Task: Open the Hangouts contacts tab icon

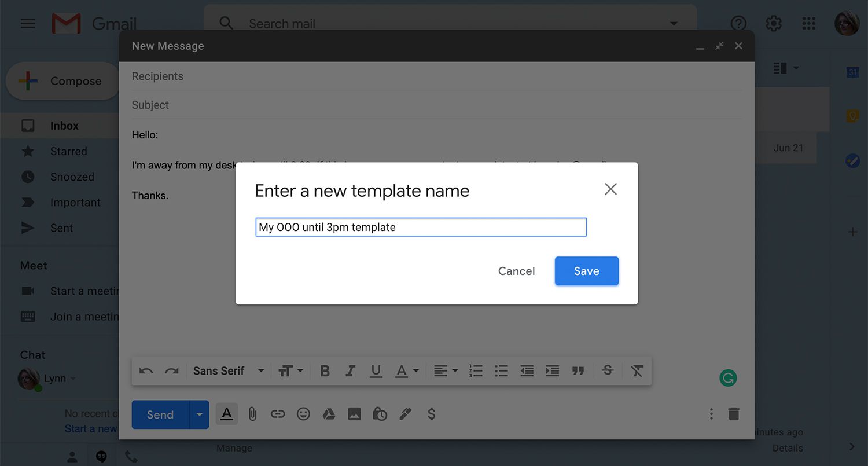Action: tap(72, 457)
